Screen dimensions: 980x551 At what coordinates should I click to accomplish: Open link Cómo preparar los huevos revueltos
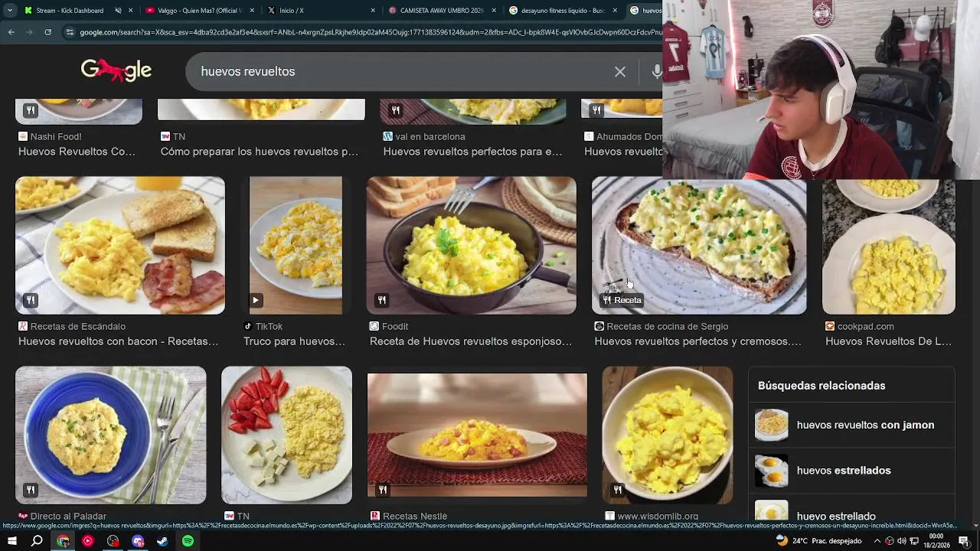(x=260, y=152)
